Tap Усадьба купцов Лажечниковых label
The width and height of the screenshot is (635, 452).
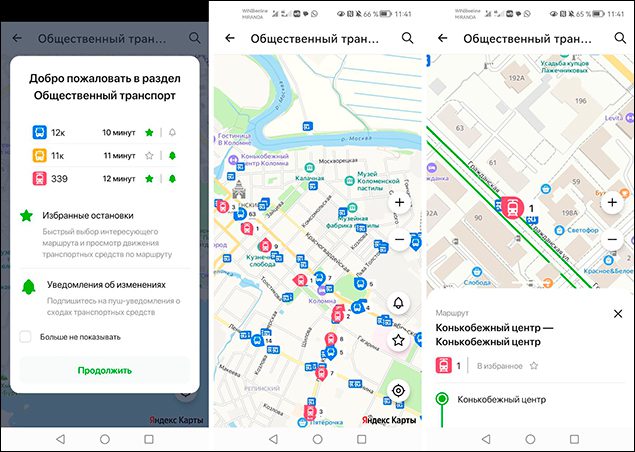coord(565,67)
